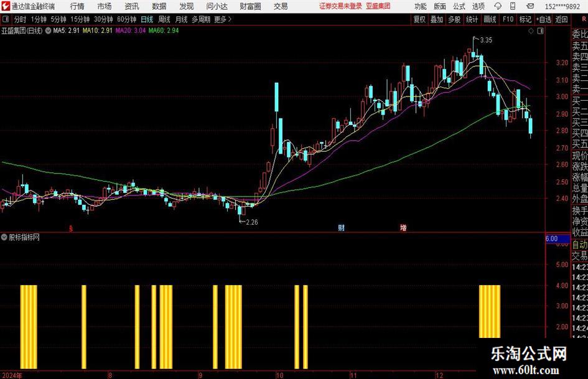The image size is (588, 379).
Task: Add stock with +自选 button
Action: [543, 19]
